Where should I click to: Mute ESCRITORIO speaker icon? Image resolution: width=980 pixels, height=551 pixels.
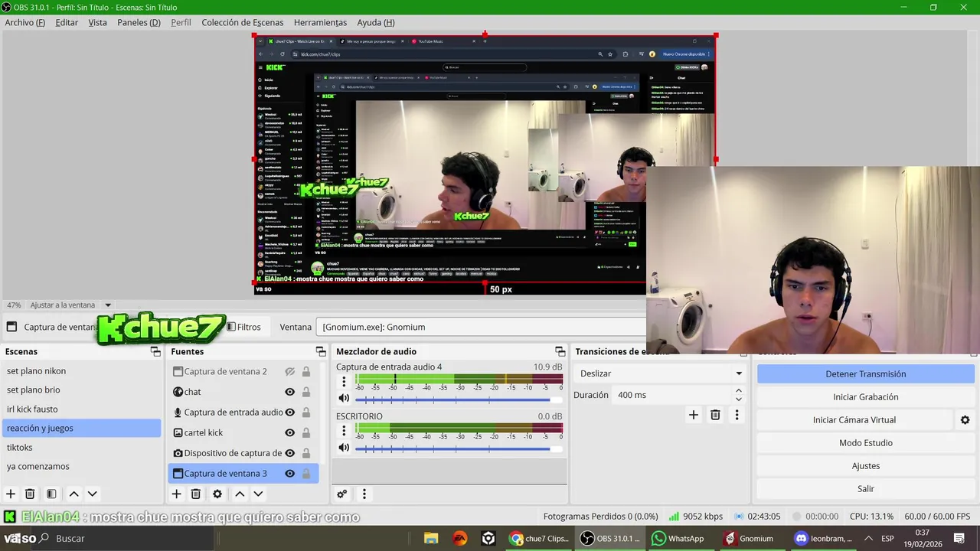(344, 448)
